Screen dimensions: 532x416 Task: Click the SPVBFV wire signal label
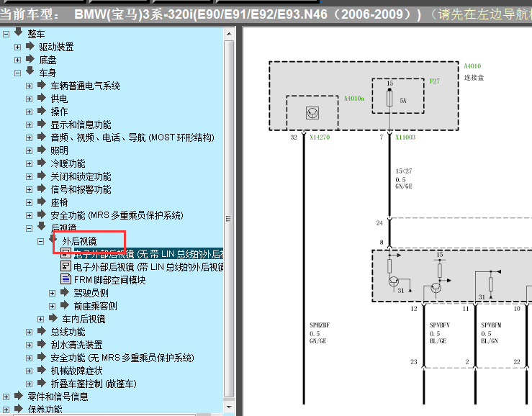pos(440,325)
